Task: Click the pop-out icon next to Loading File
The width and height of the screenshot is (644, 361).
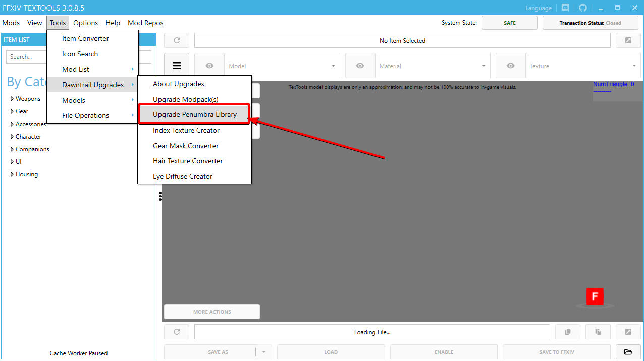Action: (x=628, y=332)
